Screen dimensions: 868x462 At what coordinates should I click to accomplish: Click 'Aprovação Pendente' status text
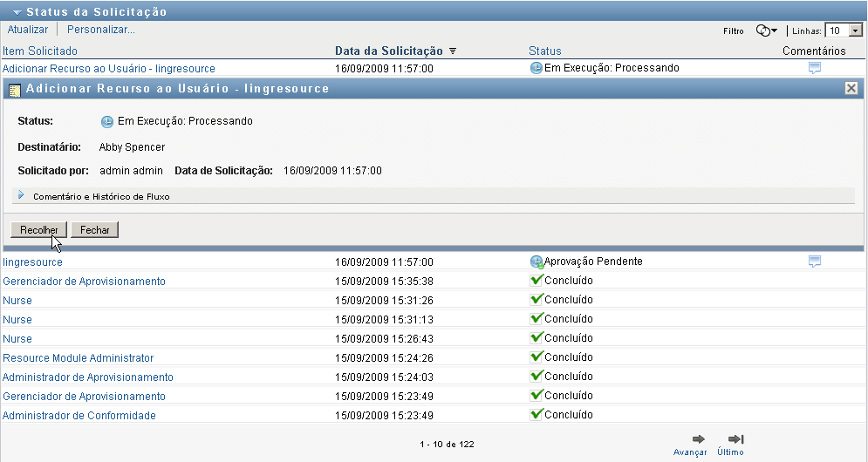(593, 262)
